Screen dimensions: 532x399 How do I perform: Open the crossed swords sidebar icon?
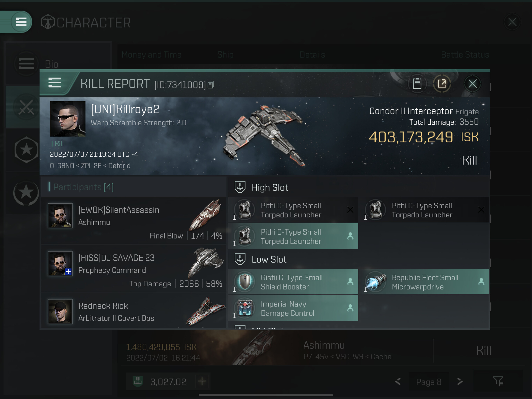pyautogui.click(x=26, y=107)
